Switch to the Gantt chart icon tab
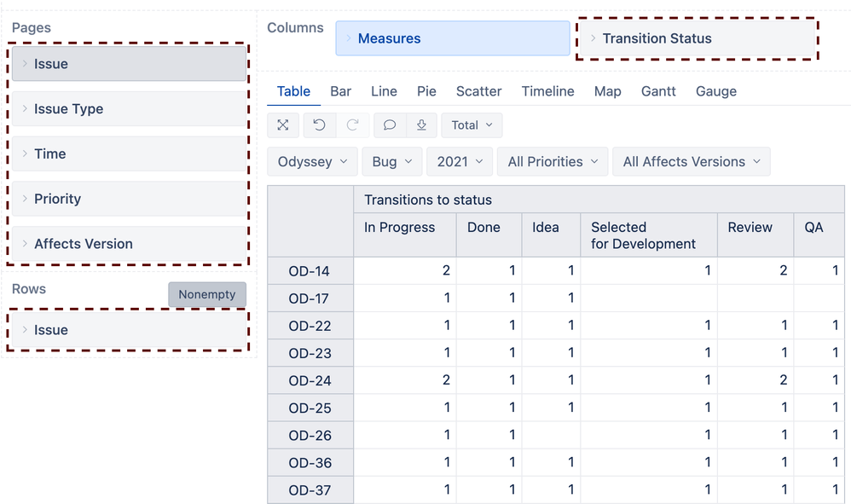 [658, 91]
